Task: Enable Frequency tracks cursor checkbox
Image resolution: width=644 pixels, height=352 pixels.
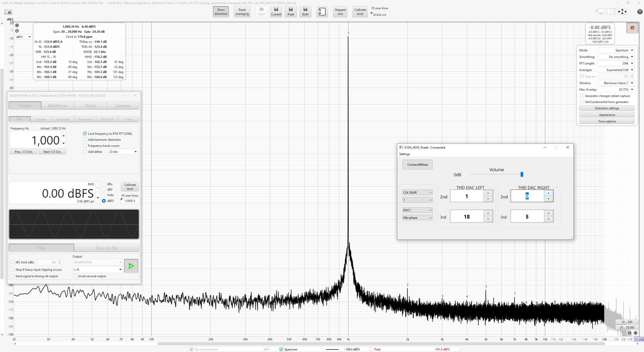Action: pos(85,146)
